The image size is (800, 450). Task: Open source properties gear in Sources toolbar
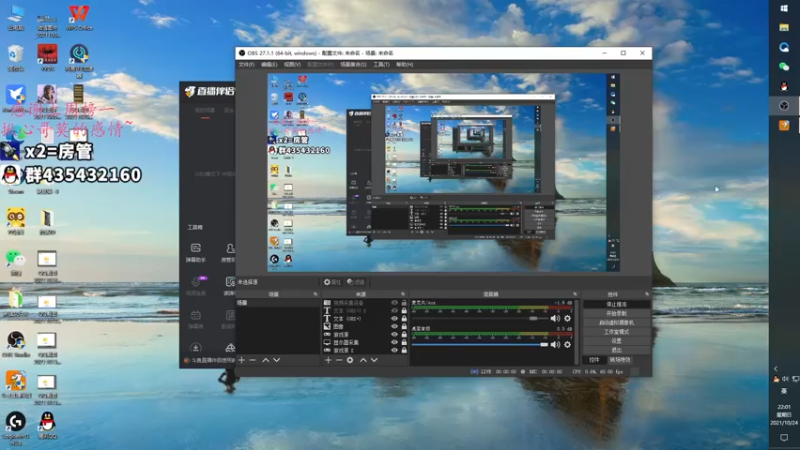(350, 360)
